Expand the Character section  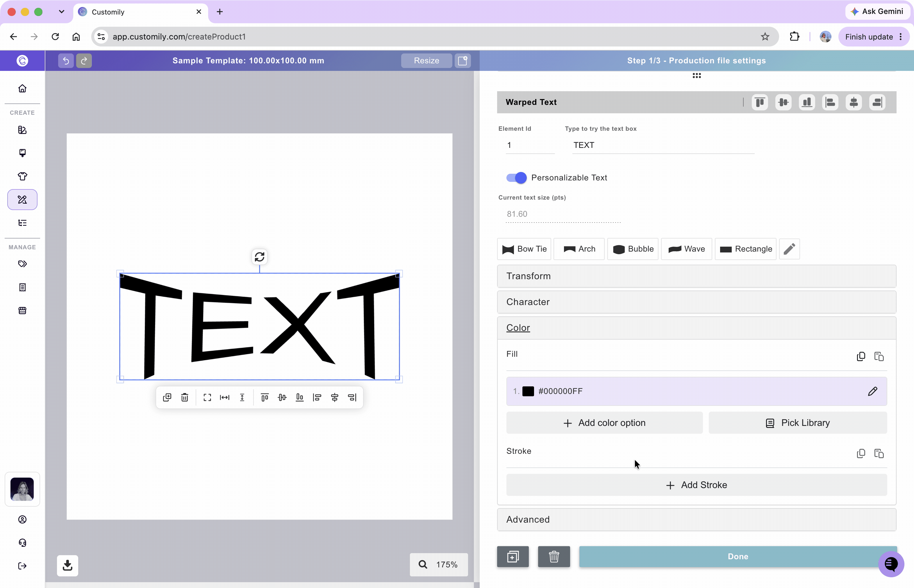tap(696, 302)
